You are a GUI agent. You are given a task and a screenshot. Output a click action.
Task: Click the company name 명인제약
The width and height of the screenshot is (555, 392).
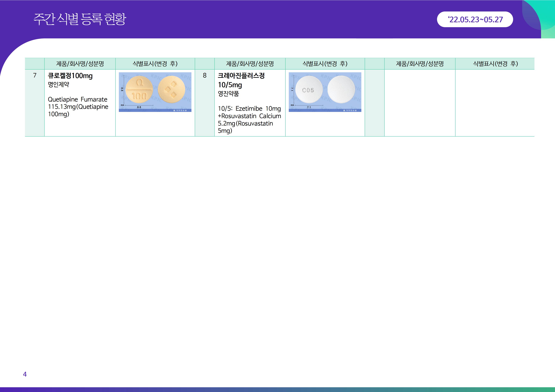[59, 85]
